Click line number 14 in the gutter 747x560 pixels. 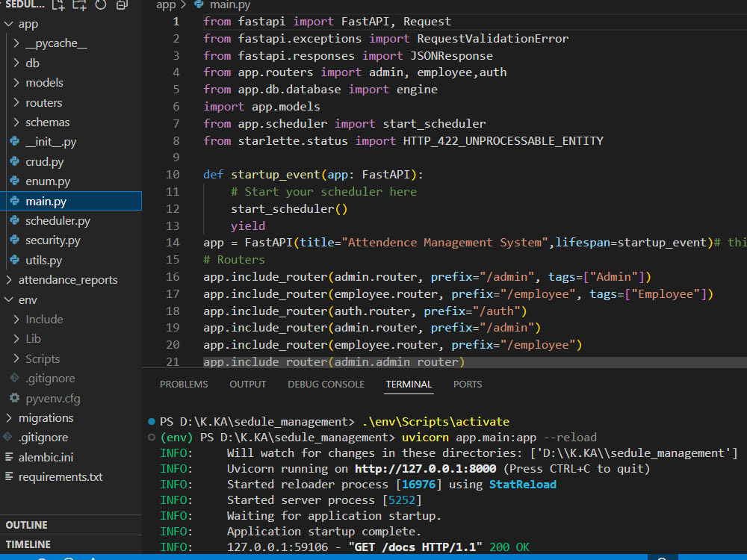click(x=173, y=243)
